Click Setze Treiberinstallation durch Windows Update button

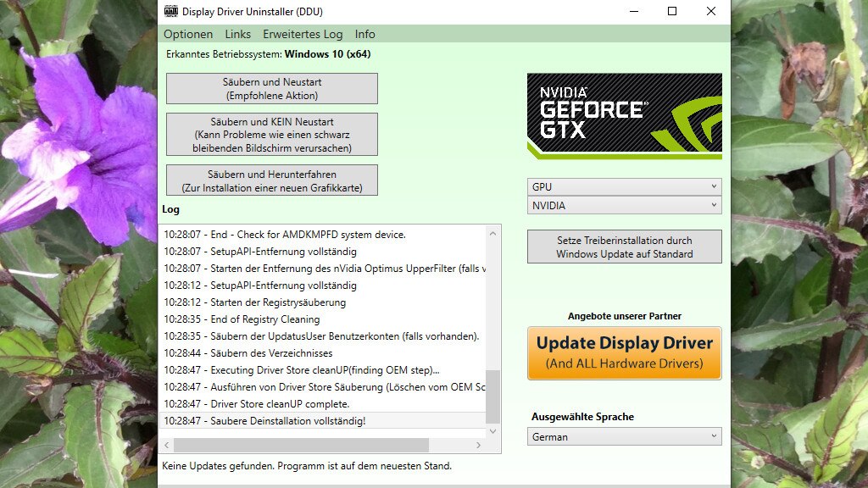click(625, 247)
